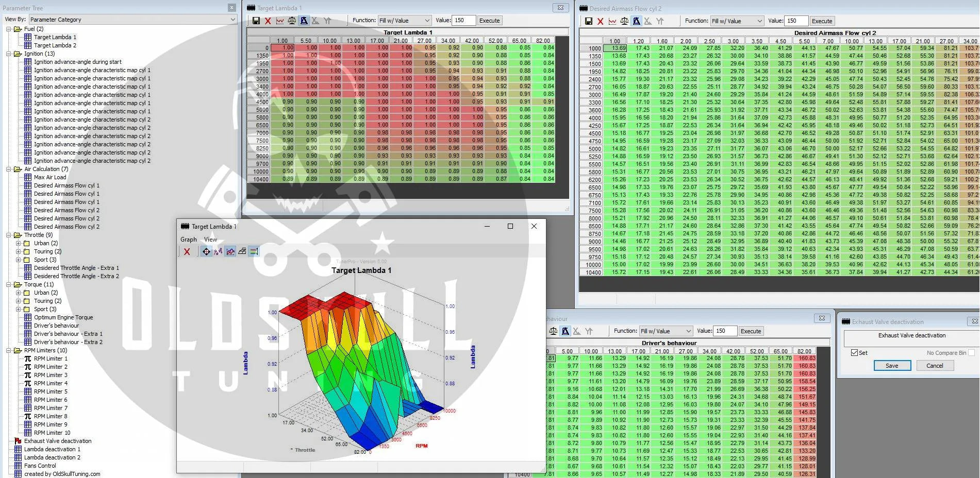Image resolution: width=980 pixels, height=478 pixels.
Task: Open the graph view icon in Target Lambda 1 table toolbar
Action: [280, 21]
